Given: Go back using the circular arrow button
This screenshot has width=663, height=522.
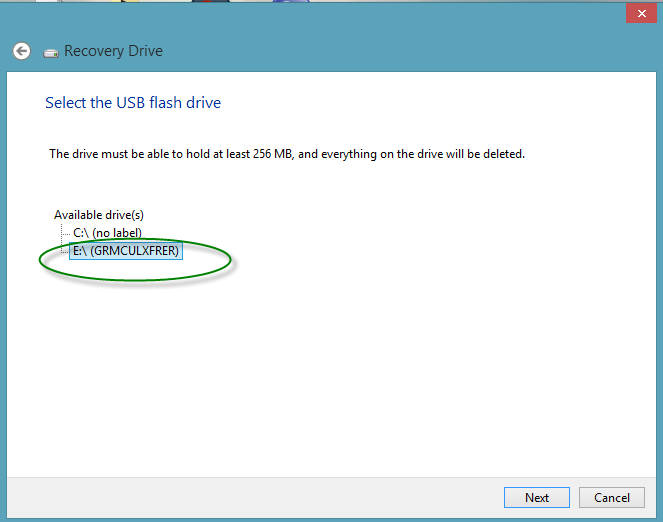Looking at the screenshot, I should (x=21, y=51).
